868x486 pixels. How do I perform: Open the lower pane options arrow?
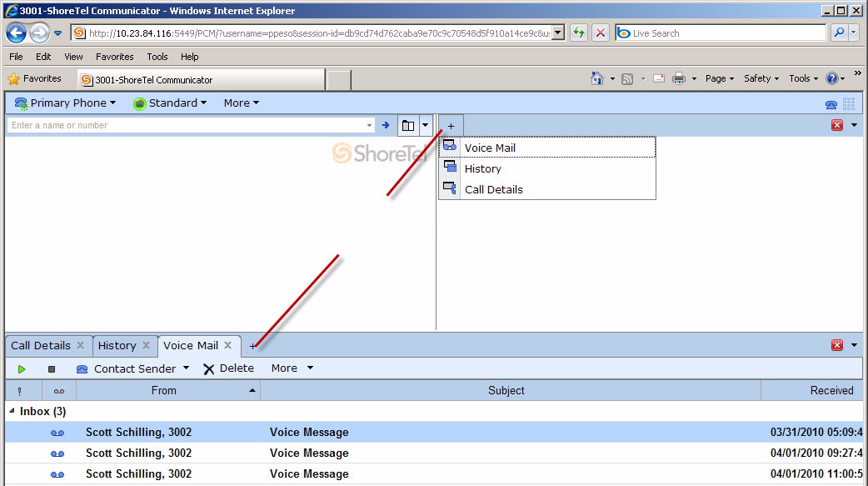pyautogui.click(x=854, y=345)
